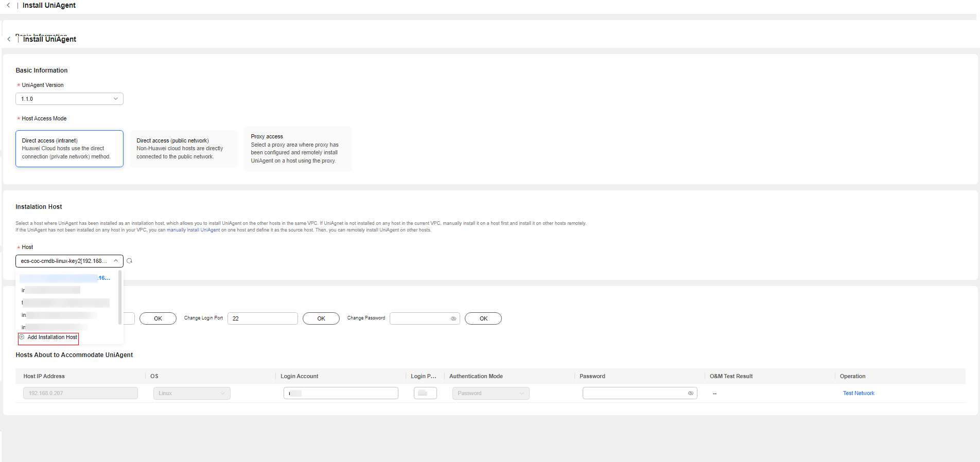
Task: Click the Login Account field in the table
Action: [341, 393]
